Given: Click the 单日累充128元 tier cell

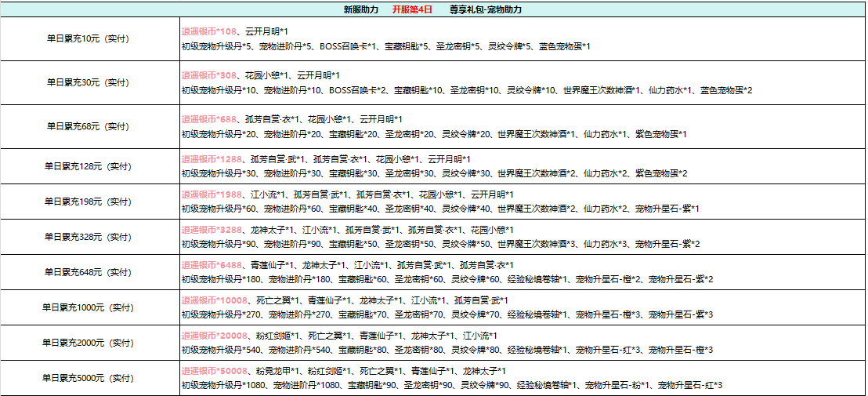Looking at the screenshot, I should point(88,166).
